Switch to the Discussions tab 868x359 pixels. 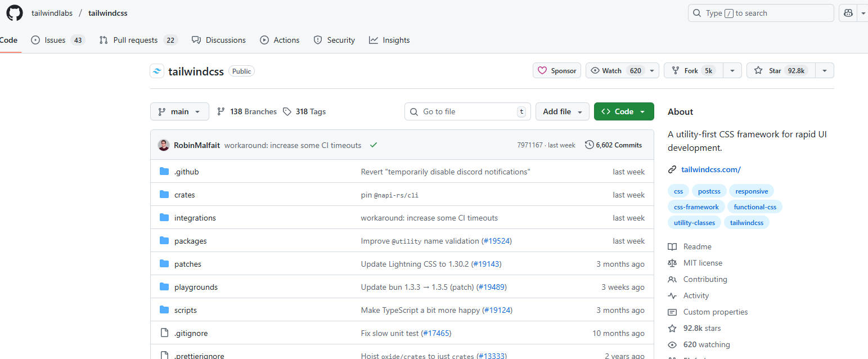[219, 40]
